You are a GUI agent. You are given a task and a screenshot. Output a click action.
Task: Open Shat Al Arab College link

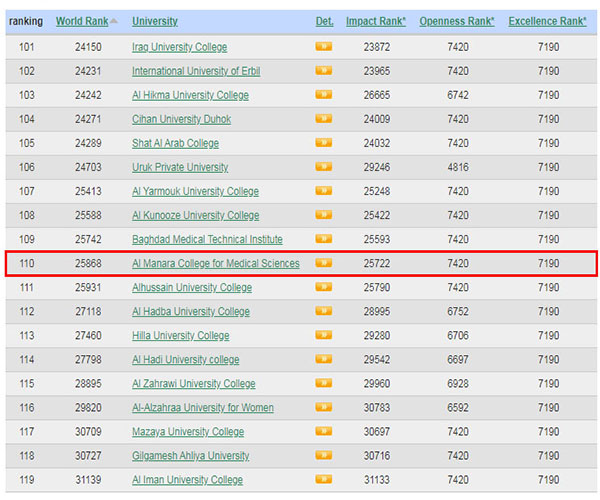point(175,143)
